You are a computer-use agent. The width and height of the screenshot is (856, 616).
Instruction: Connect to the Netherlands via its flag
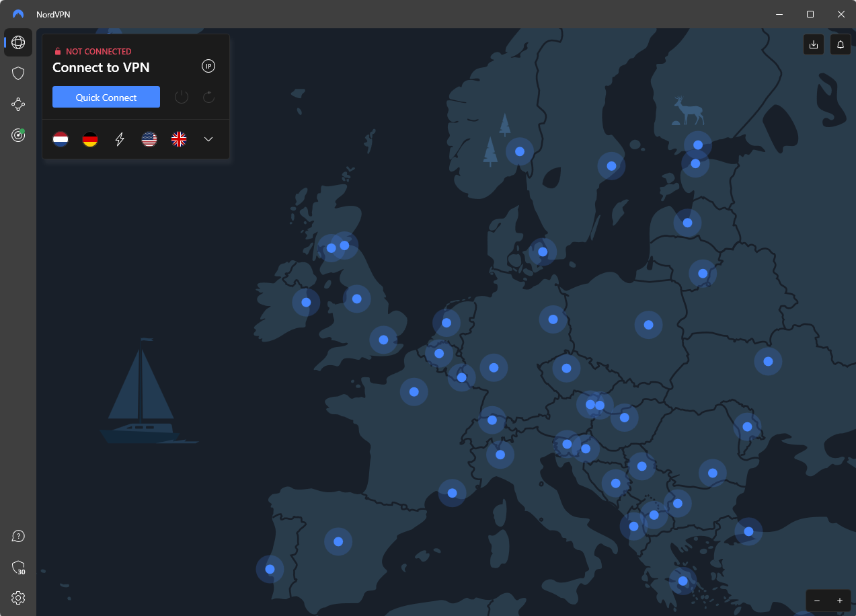point(61,139)
